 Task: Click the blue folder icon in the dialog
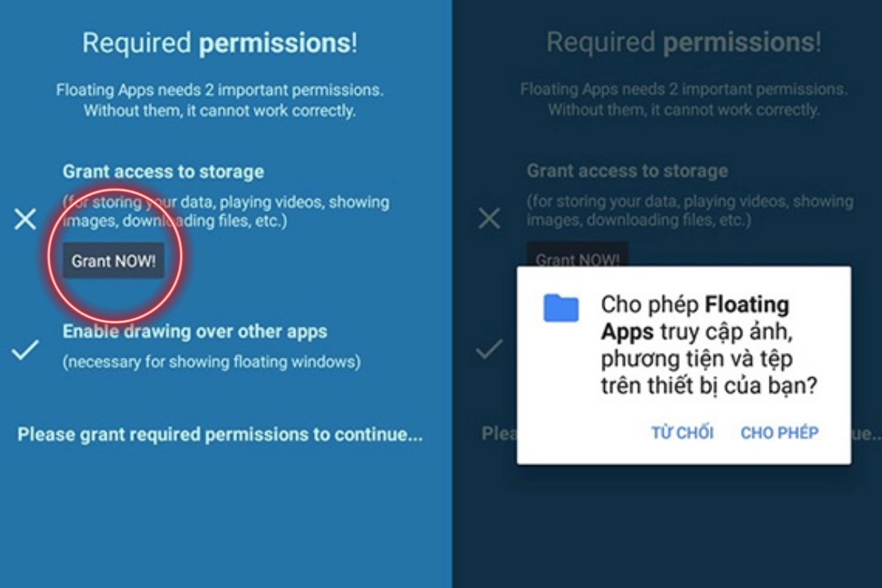[x=562, y=308]
